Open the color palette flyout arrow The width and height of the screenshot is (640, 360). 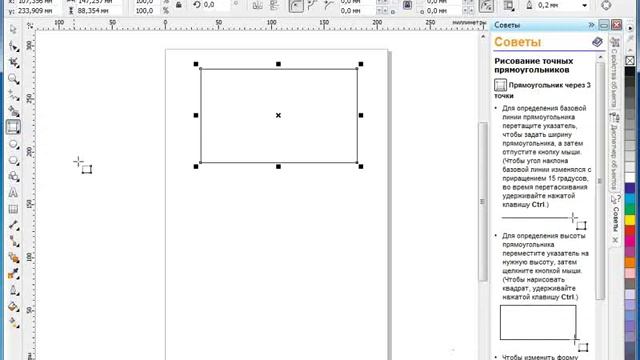630,28
